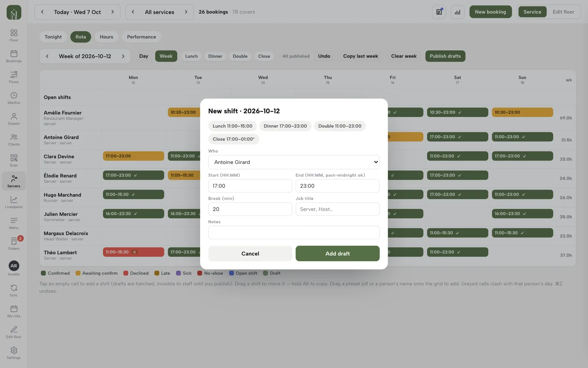Image resolution: width=588 pixels, height=368 pixels.
Task: Open the Tonight tab
Action: pos(53,37)
